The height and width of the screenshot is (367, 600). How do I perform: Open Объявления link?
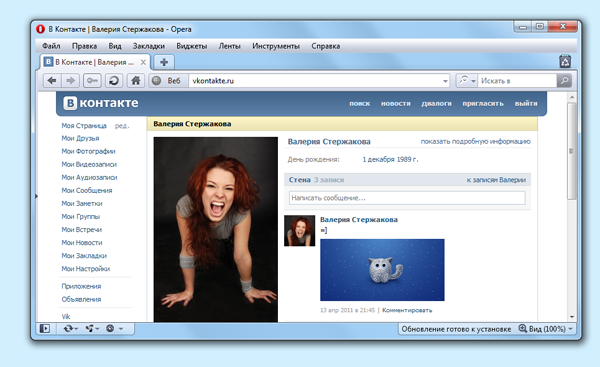(81, 299)
